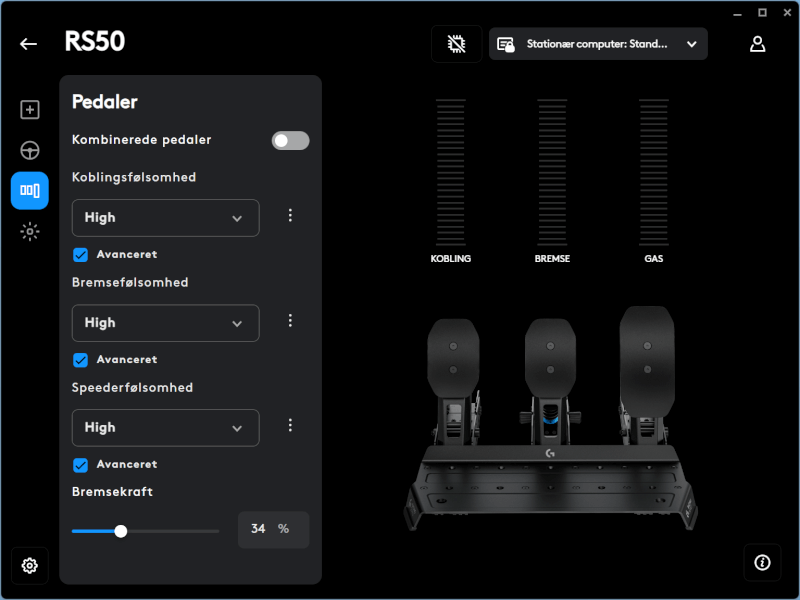Go back with the left arrow
This screenshot has width=800, height=600.
tap(28, 44)
